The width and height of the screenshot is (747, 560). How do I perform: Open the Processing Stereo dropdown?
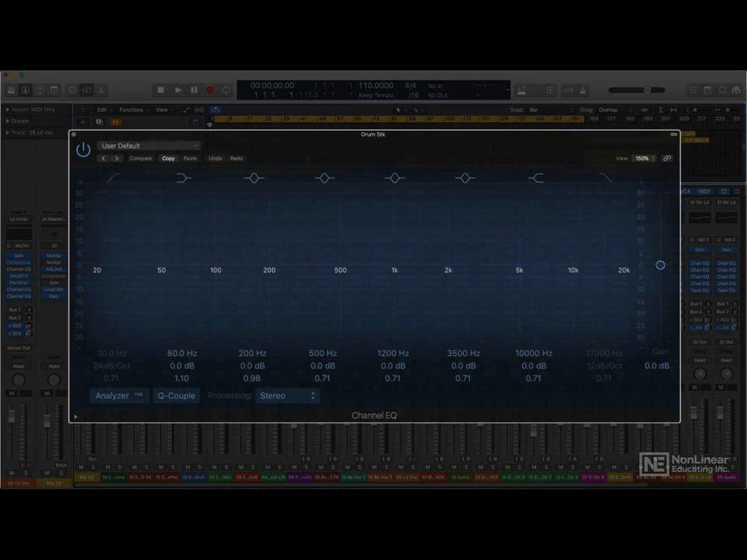pos(288,396)
